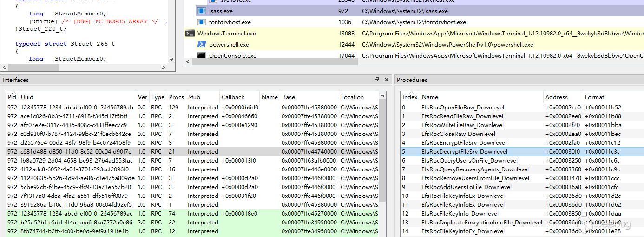
Task: Click base address 0x00007ffe44740000
Action: [x=309, y=151]
